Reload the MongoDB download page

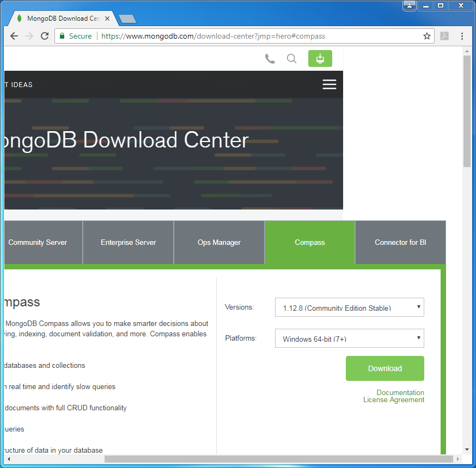click(x=45, y=36)
